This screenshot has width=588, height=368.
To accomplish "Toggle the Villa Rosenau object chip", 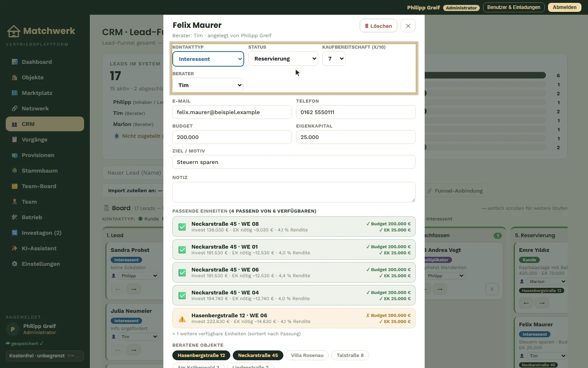I will click(x=307, y=355).
